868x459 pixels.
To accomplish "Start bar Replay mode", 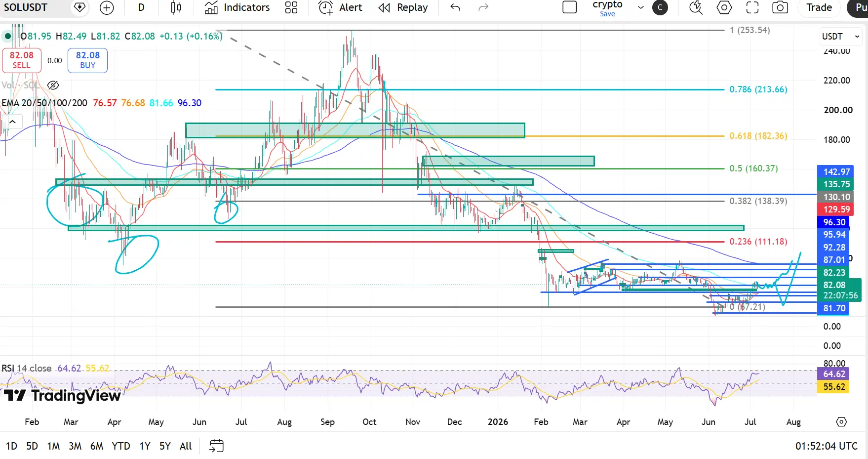I will (x=403, y=7).
